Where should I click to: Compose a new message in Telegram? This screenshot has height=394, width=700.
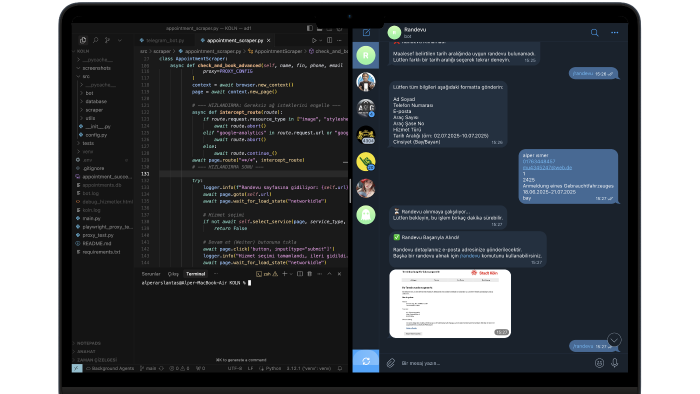point(367,33)
